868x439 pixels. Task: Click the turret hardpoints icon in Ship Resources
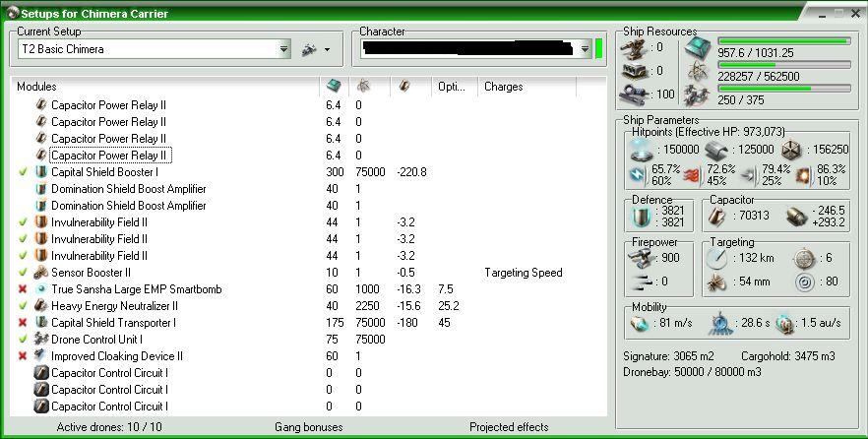tap(634, 48)
